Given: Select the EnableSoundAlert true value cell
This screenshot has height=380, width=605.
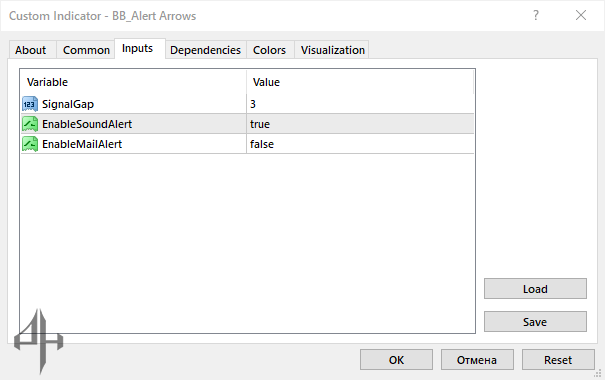Looking at the screenshot, I should click(360, 124).
